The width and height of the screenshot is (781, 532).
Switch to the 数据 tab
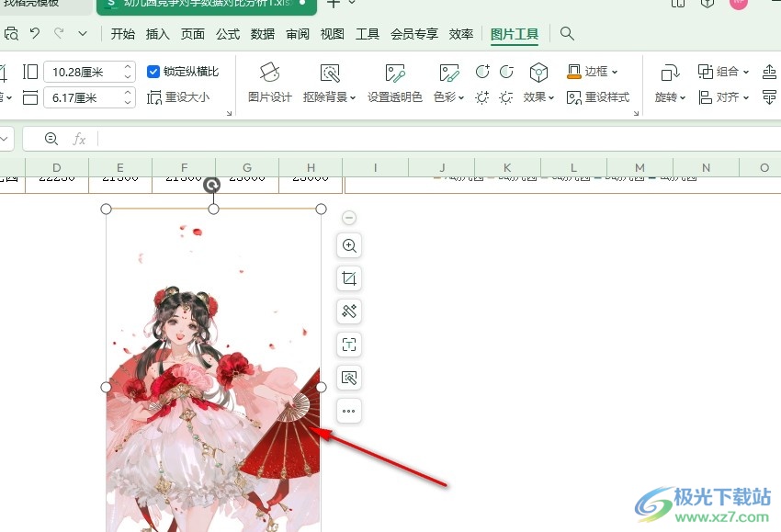(263, 34)
